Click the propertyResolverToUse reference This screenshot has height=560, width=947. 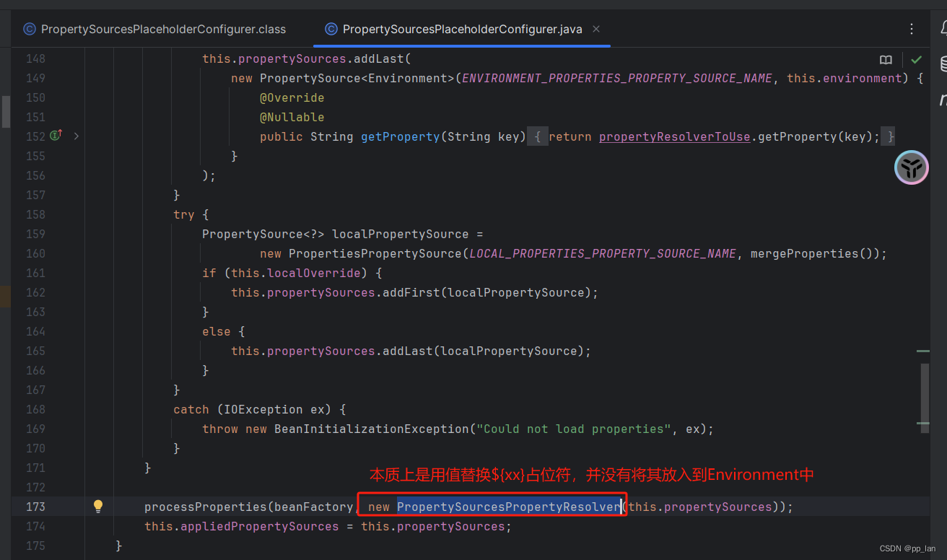click(x=675, y=136)
